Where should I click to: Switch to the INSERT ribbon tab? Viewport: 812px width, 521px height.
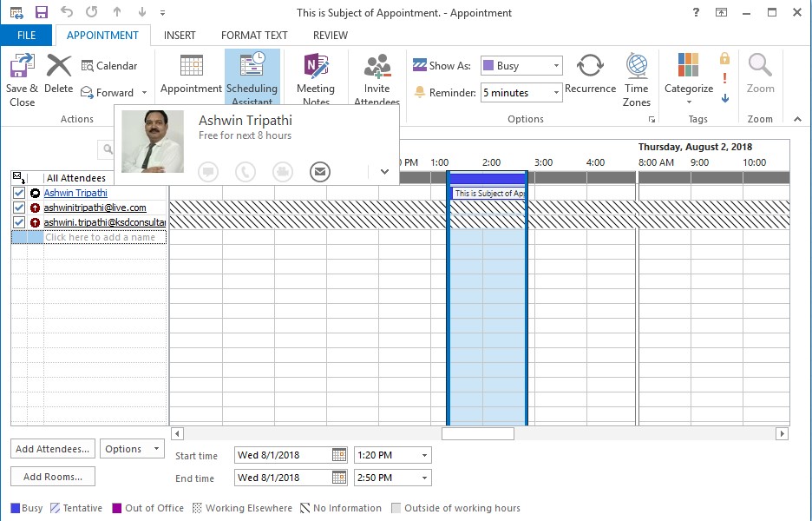click(180, 36)
